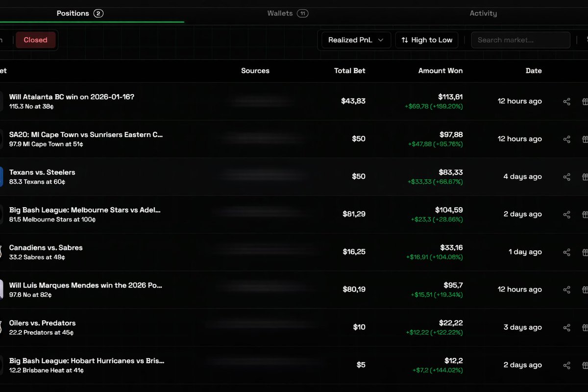Click the '$104,59' amount won
The height and width of the screenshot is (392, 588).
(449, 210)
